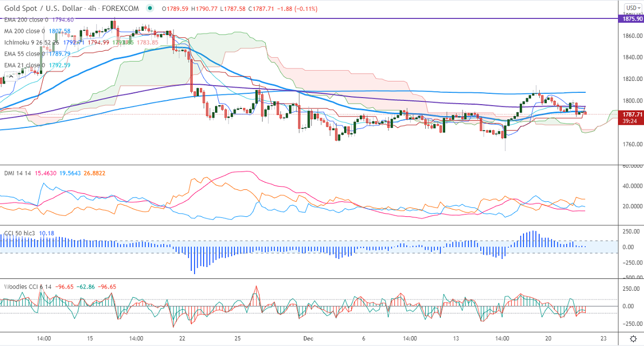Click the 23 date label on time axis
Image resolution: width=644 pixels, height=348 pixels.
point(603,339)
